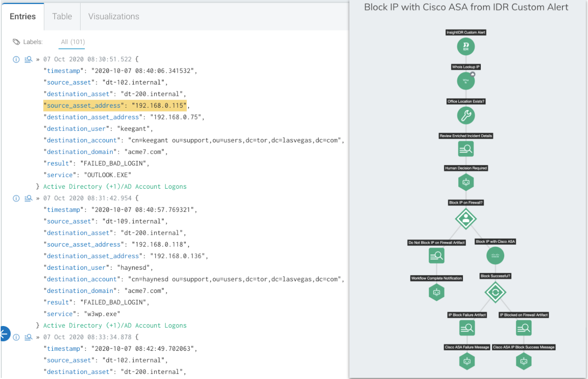
Task: Select the Cisco ASA Failure Message bot icon
Action: (467, 361)
